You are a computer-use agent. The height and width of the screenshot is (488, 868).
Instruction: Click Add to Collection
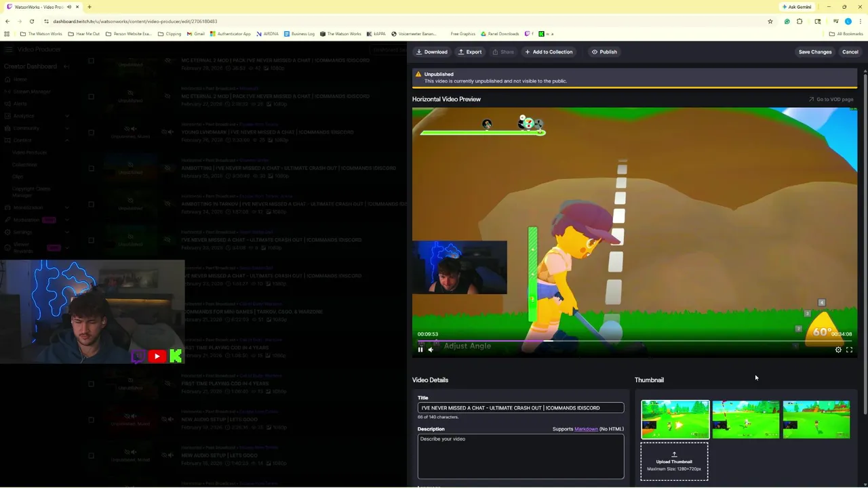548,52
